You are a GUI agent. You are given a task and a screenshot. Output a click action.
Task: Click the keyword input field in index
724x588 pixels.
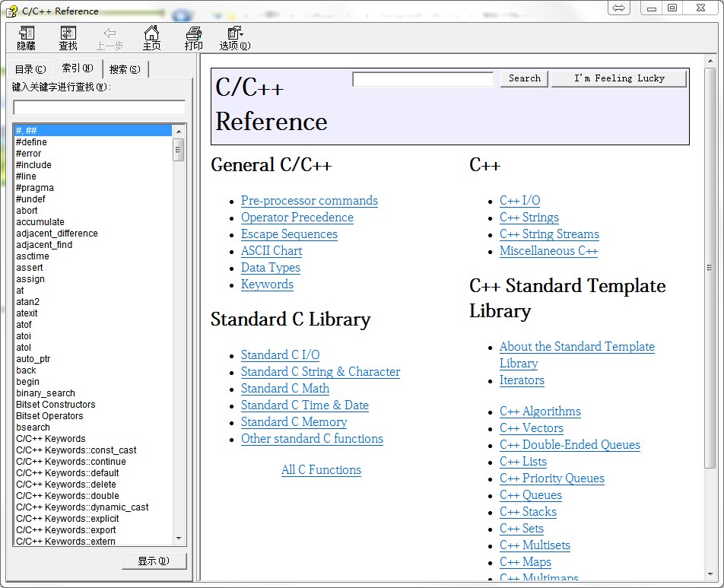click(99, 107)
